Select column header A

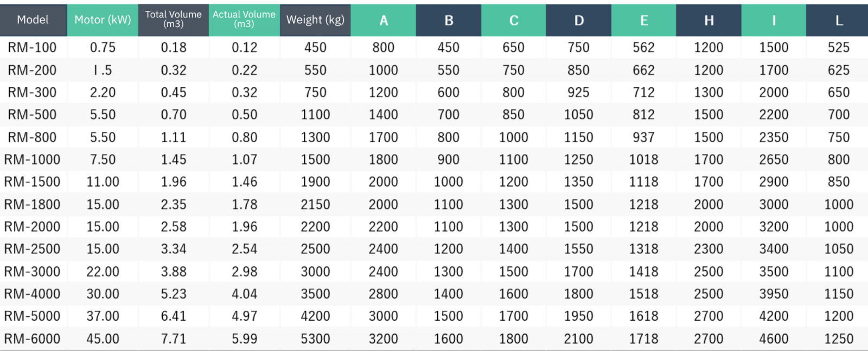384,21
